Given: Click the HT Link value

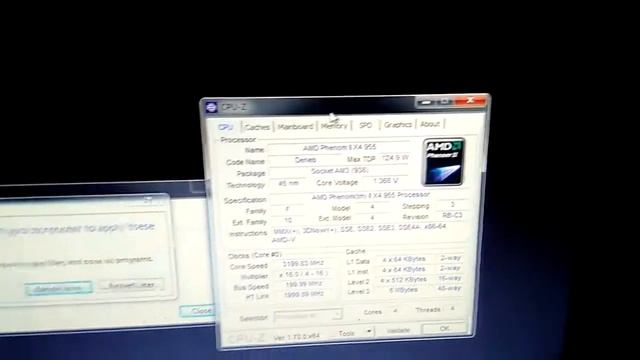Looking at the screenshot, I should [x=304, y=294].
